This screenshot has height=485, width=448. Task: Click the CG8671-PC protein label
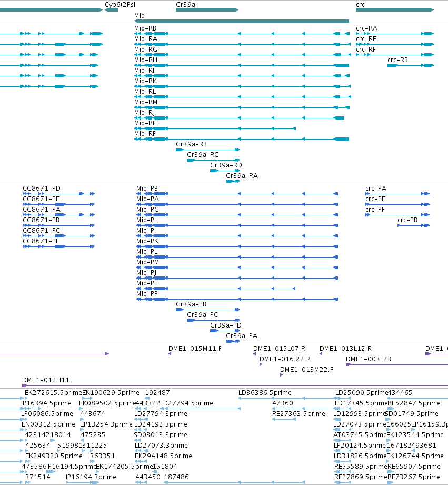[x=41, y=231]
